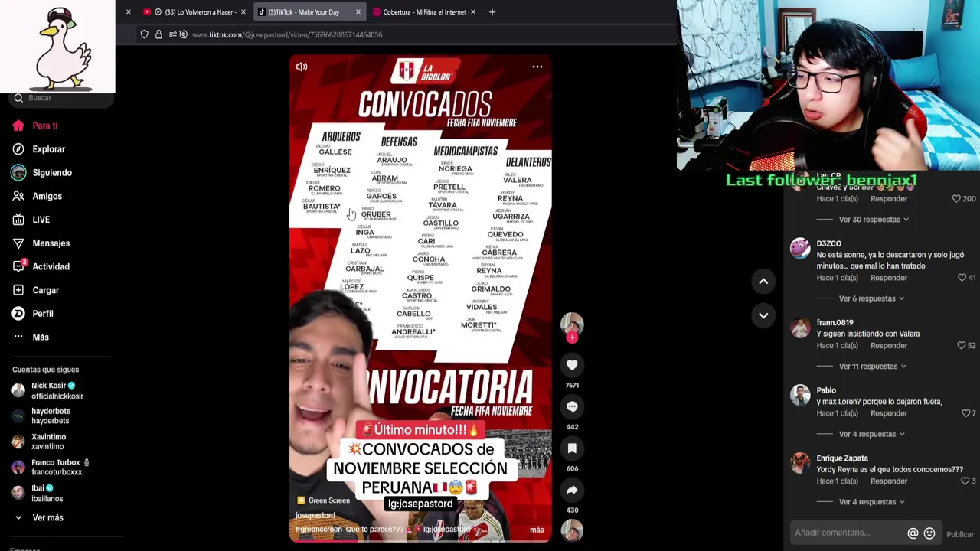The width and height of the screenshot is (980, 551).
Task: Expand Ver 30 respuestas replies
Action: click(x=873, y=220)
